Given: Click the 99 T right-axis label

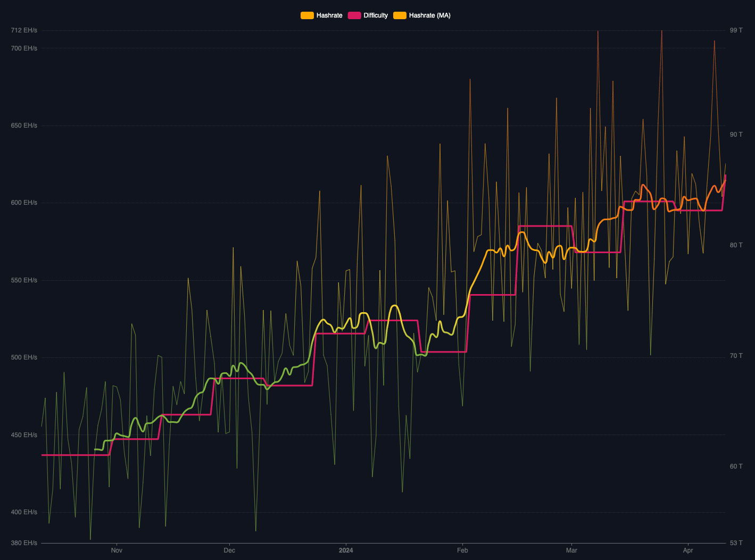Looking at the screenshot, I should (735, 30).
